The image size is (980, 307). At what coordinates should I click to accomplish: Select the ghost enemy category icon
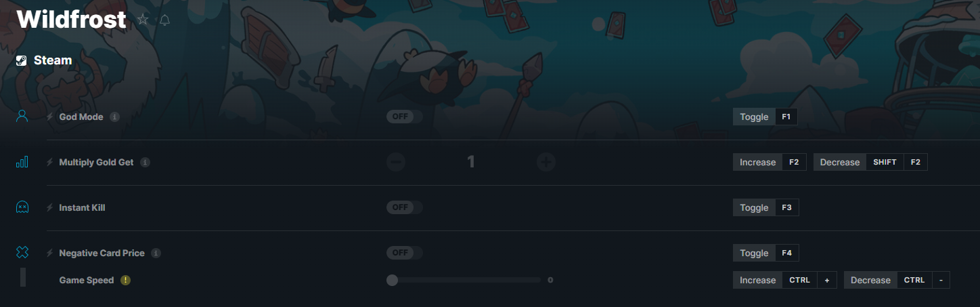click(22, 207)
